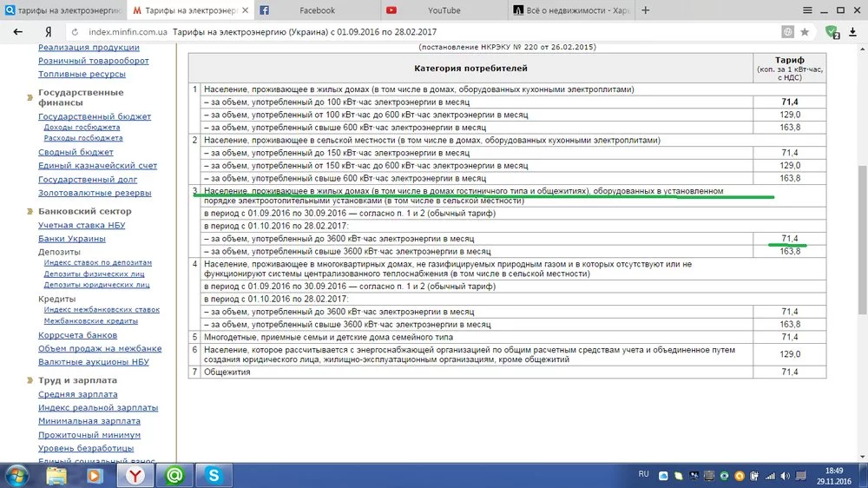Click the Государственные финансы section arrow
Image resolution: width=868 pixels, height=488 pixels.
point(30,97)
